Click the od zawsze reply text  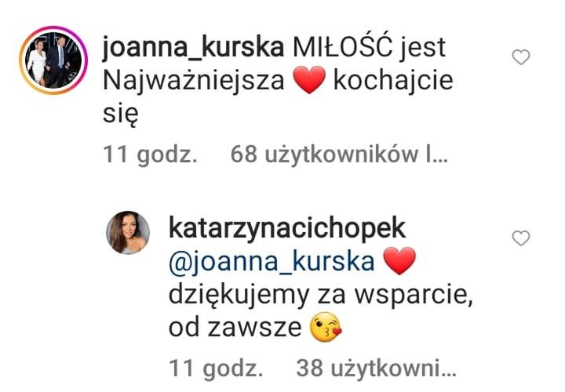pos(235,328)
